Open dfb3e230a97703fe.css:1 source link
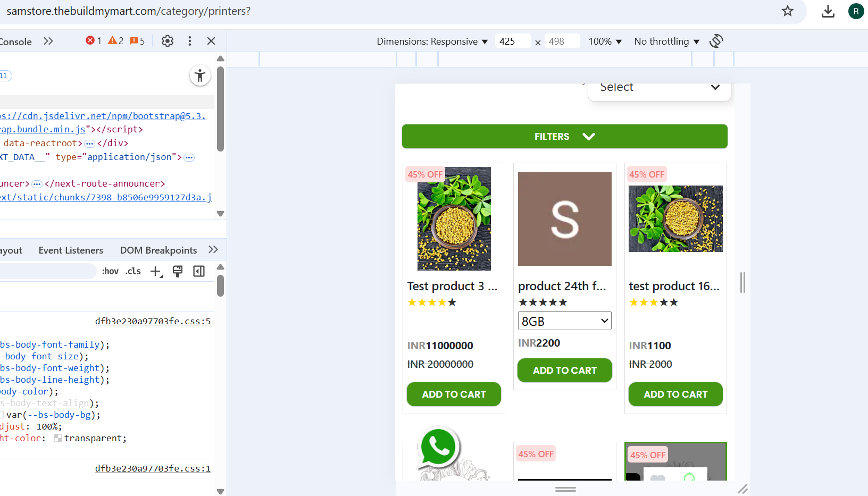 pos(153,468)
